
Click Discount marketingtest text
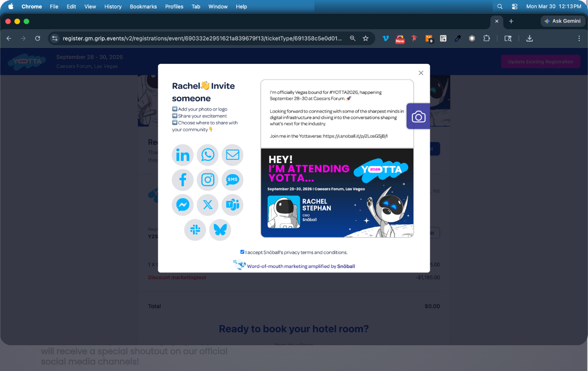pyautogui.click(x=177, y=277)
